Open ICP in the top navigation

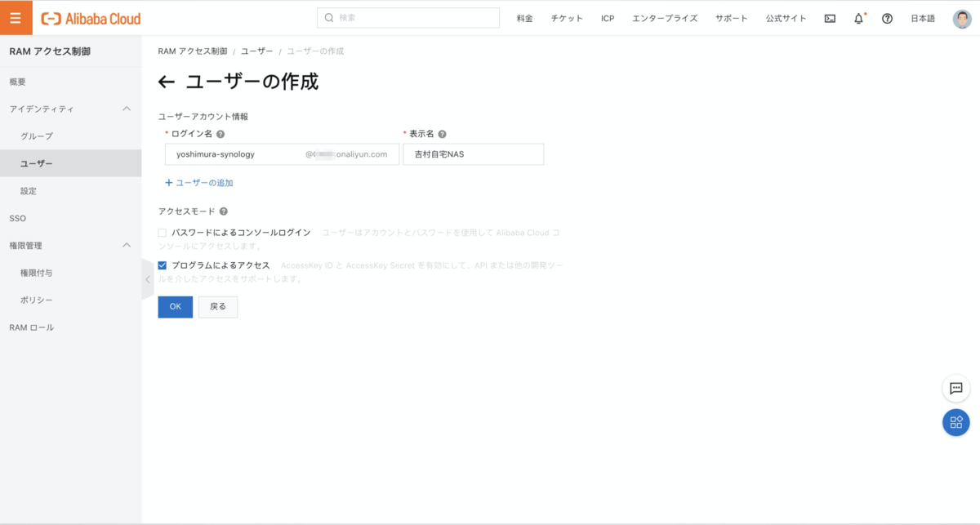(x=608, y=18)
